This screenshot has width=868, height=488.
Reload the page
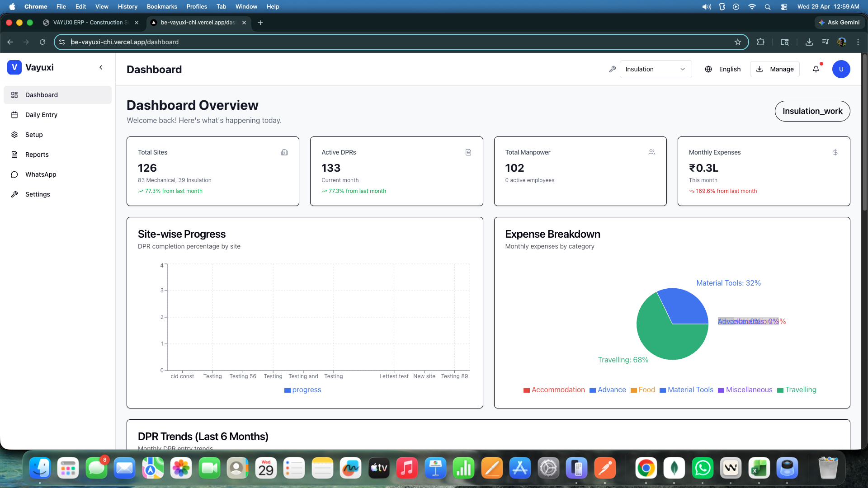pyautogui.click(x=42, y=42)
